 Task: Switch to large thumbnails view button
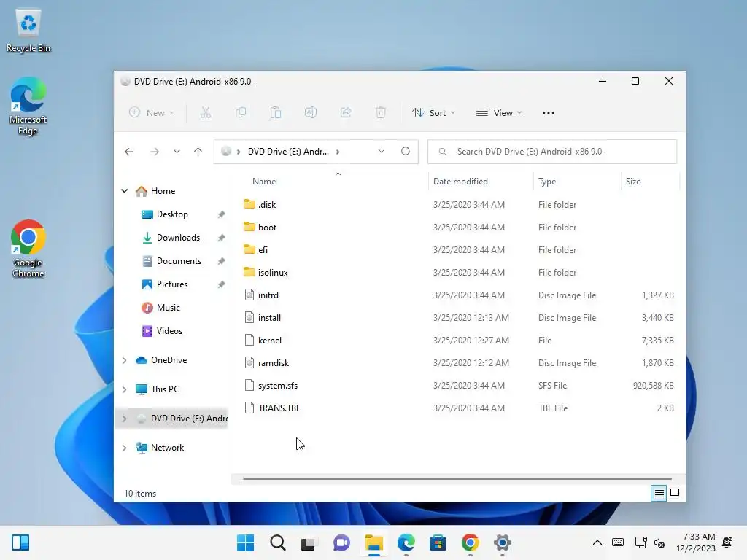coord(675,494)
